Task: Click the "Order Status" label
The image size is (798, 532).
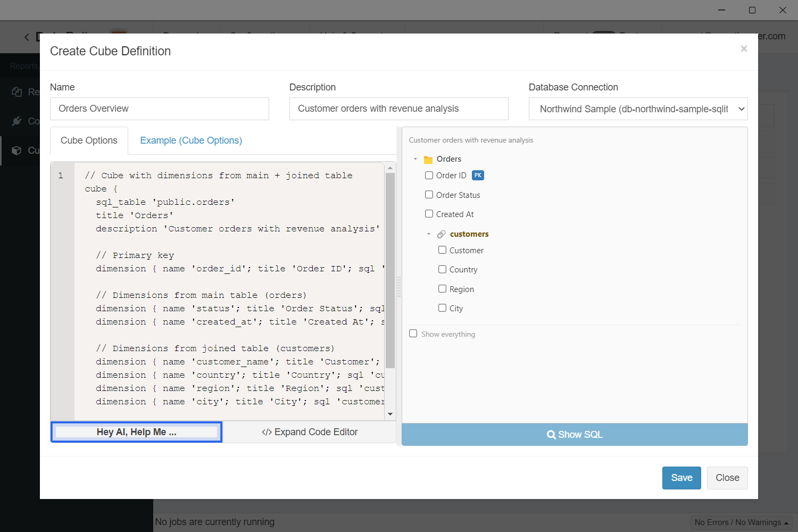Action: tap(458, 195)
